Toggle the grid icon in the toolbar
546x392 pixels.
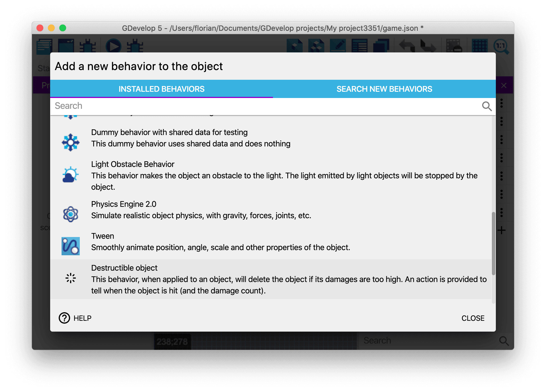tap(480, 46)
